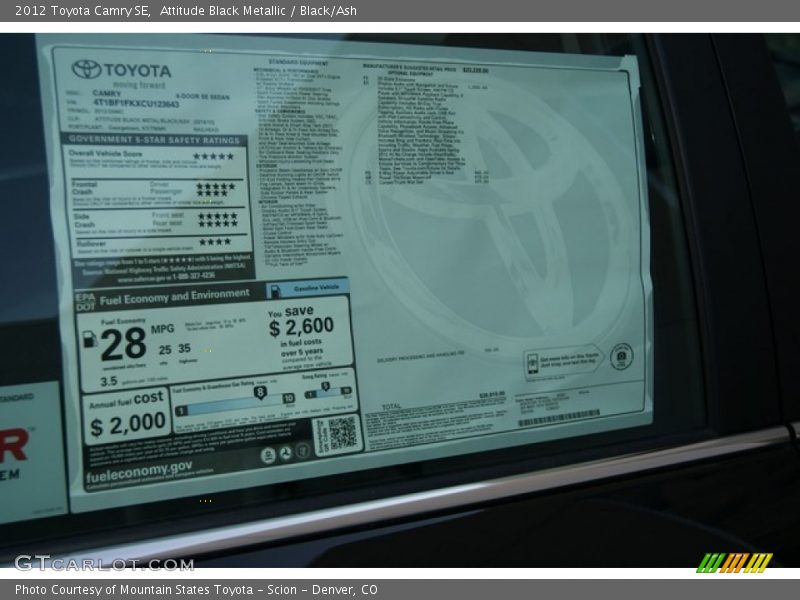Click the barcode at bottom of sticker

[x=559, y=418]
